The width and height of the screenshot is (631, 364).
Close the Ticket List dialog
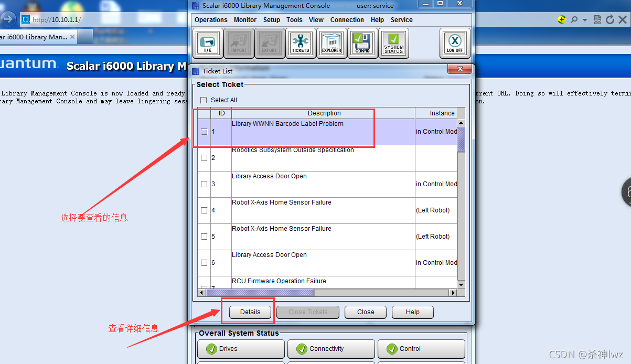(460, 69)
